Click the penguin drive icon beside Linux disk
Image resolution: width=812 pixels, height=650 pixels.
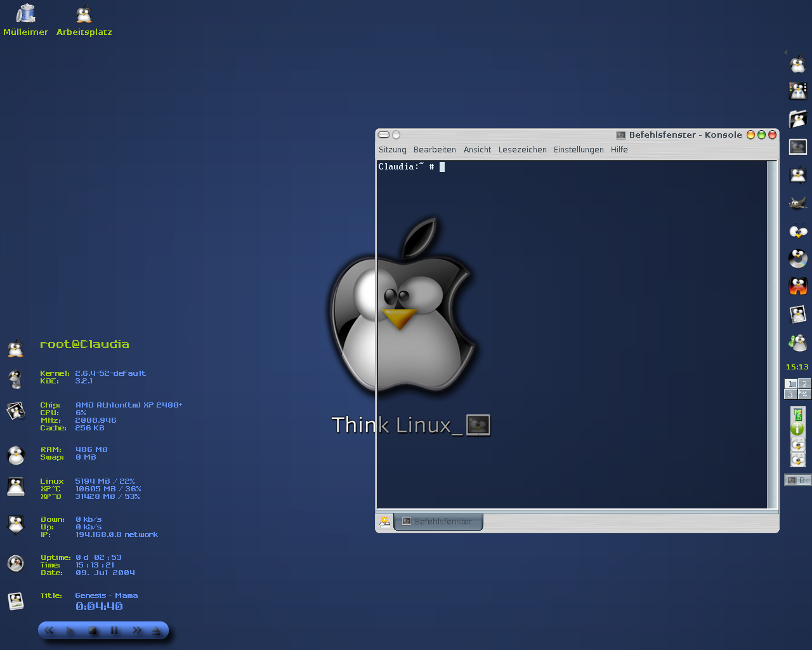(16, 487)
